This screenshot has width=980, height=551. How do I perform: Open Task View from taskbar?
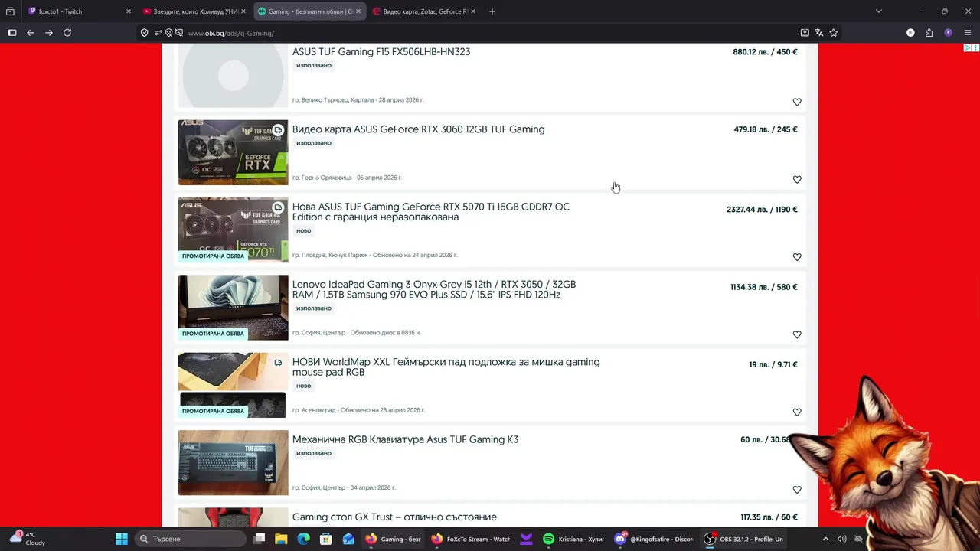click(x=259, y=539)
